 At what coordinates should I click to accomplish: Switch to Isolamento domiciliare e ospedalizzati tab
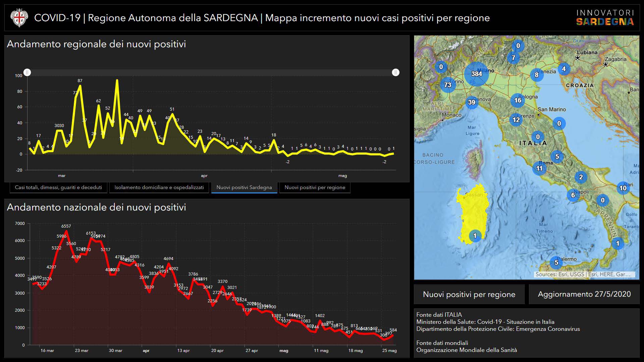(159, 187)
